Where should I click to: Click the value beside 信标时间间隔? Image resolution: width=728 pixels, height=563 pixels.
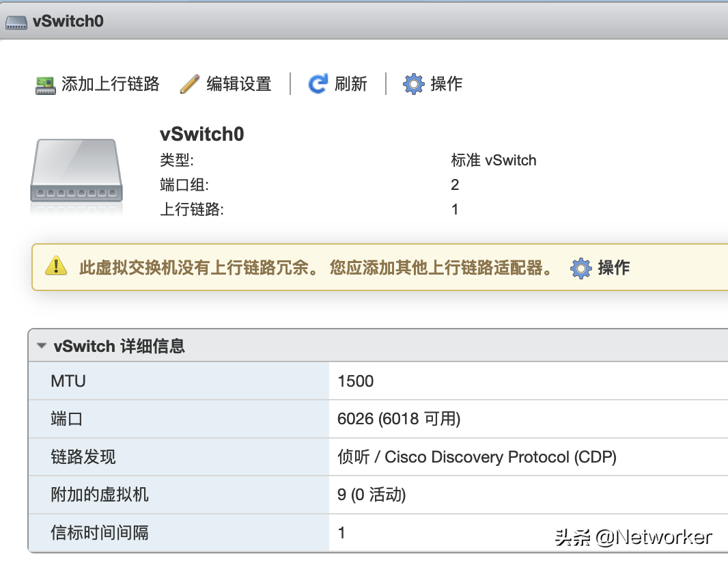pos(341,533)
